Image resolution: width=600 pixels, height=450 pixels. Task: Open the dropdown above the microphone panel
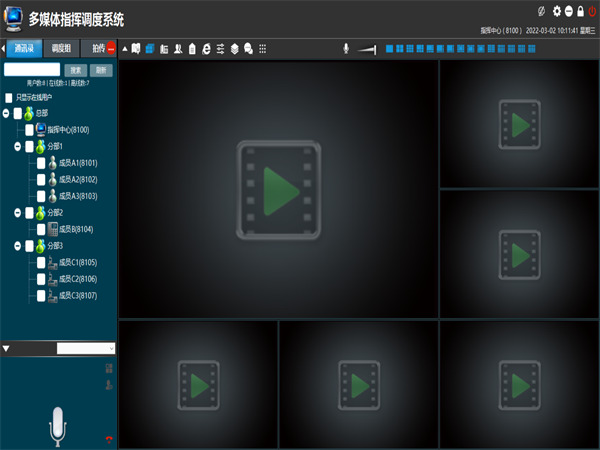click(86, 348)
